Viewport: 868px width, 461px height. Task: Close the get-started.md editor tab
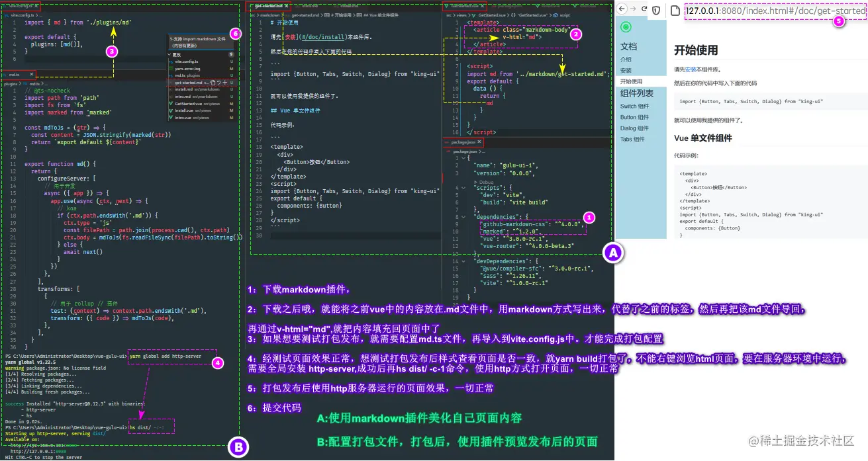pos(287,6)
